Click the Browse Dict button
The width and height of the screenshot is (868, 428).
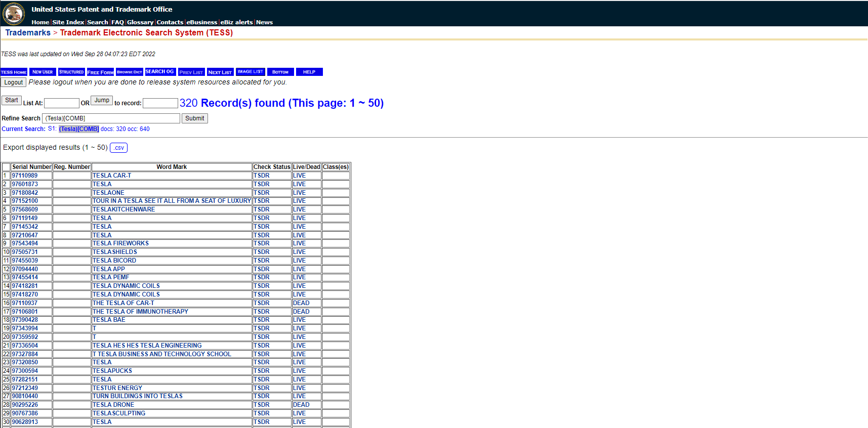(x=130, y=72)
